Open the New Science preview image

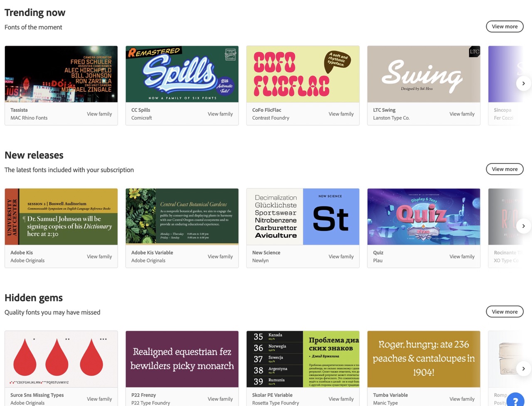(x=303, y=217)
